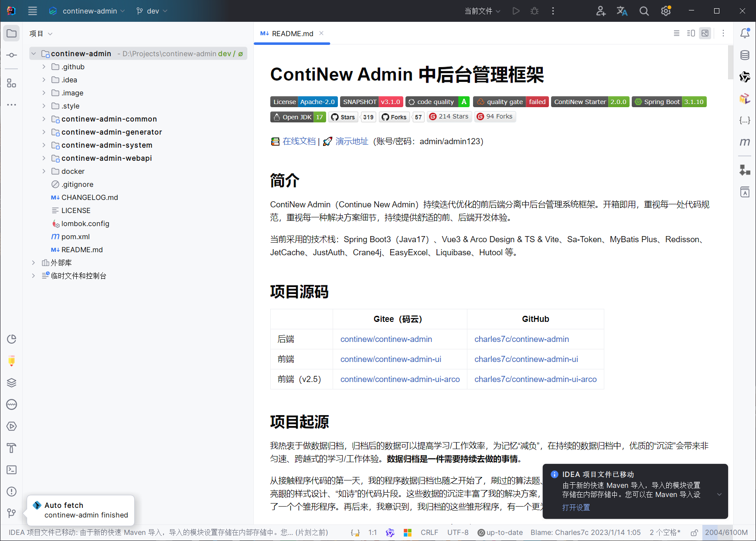Open the continew-admin project dropdown
Image resolution: width=756 pixels, height=541 pixels.
[x=87, y=11]
